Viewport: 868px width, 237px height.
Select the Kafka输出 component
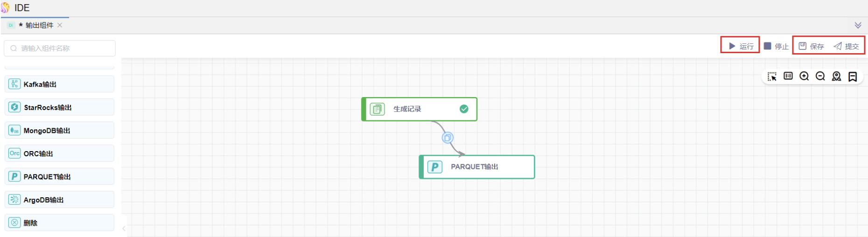(59, 84)
